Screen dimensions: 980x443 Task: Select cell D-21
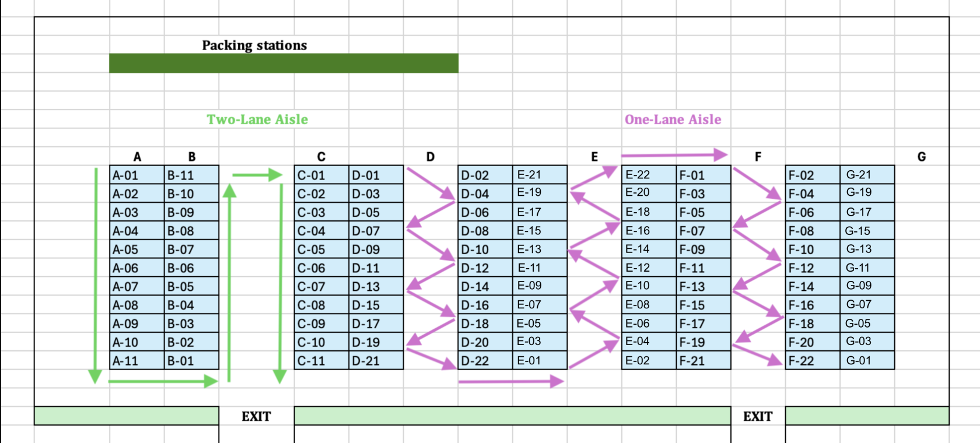(376, 361)
